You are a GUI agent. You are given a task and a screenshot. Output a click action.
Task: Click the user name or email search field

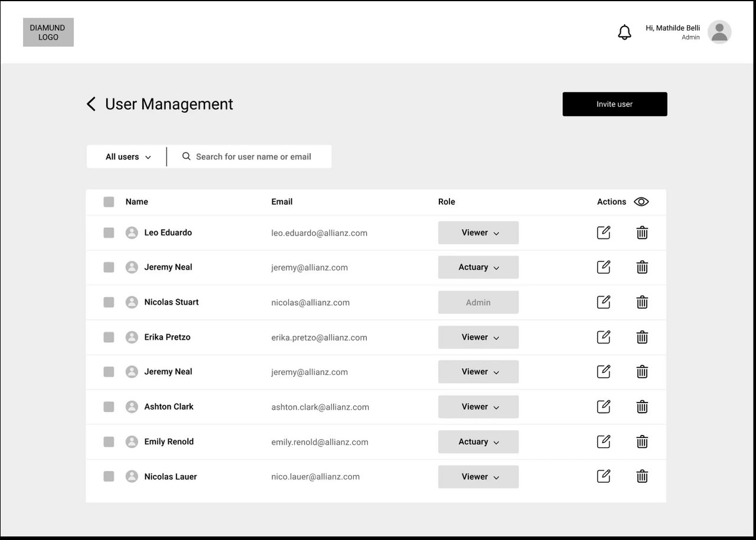pos(253,157)
